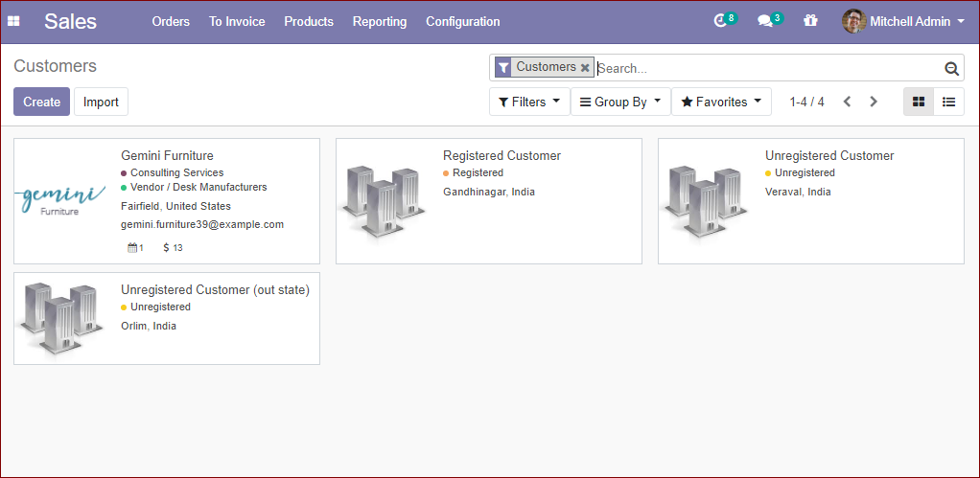Click Mitchell Admin avatar picture
This screenshot has width=980, height=478.
[x=853, y=21]
